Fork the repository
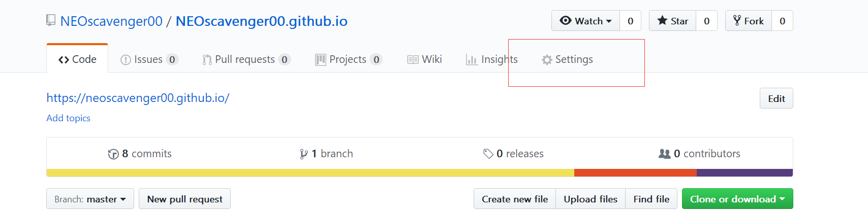This screenshot has height=211, width=868. click(x=749, y=21)
